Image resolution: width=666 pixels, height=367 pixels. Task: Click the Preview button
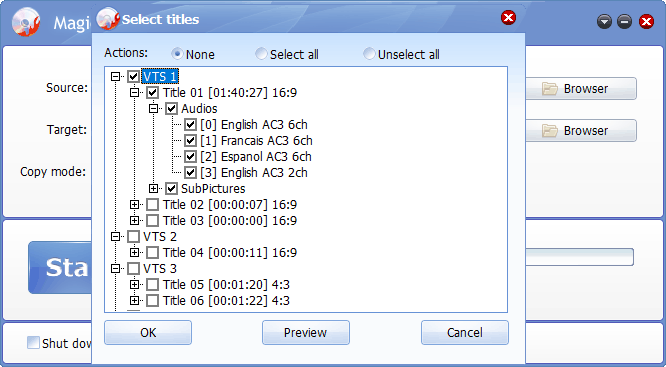coord(306,333)
